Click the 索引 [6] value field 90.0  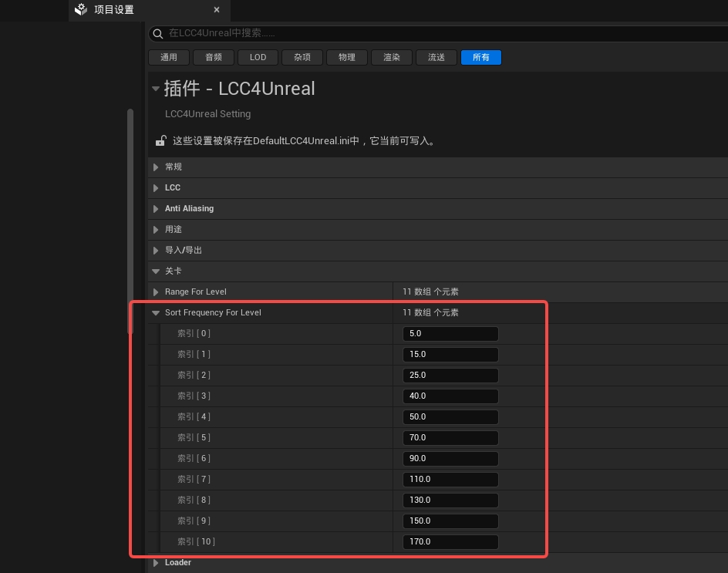pos(450,458)
